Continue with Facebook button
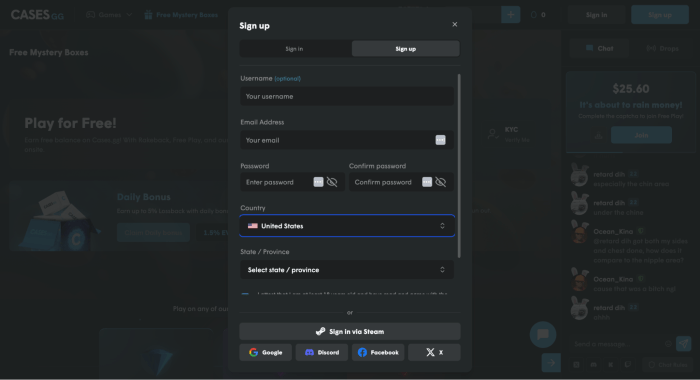The width and height of the screenshot is (700, 380). 378,352
